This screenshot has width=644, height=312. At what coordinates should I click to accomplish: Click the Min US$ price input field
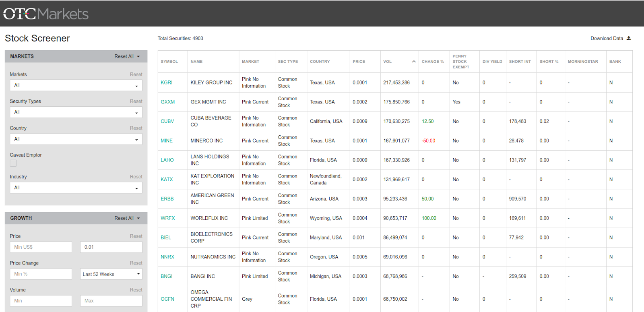tap(41, 247)
